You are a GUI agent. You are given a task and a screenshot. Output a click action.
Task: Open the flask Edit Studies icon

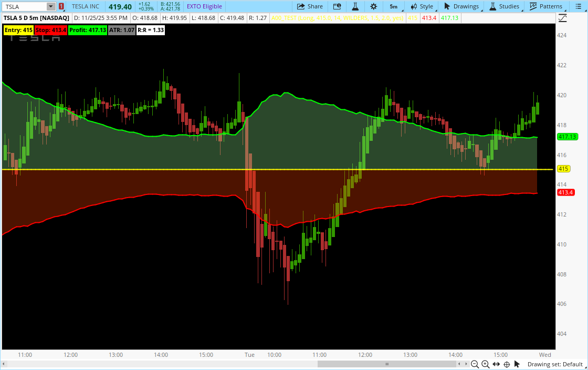[355, 6]
